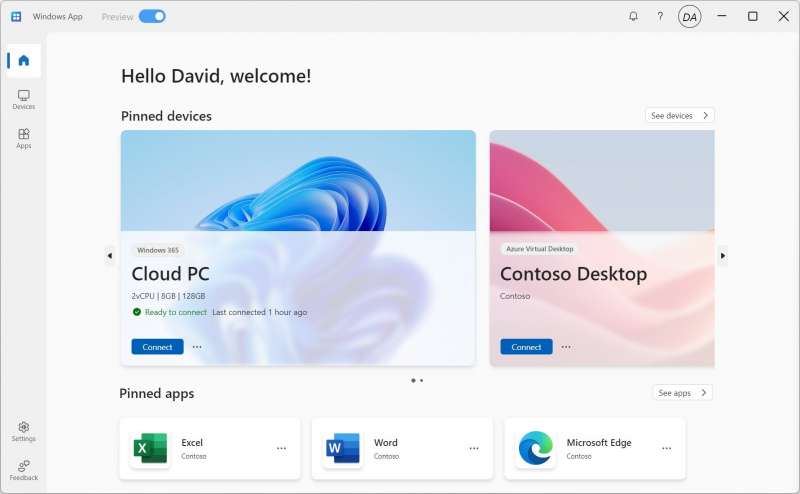Open more options for Microsoft Edge app

[x=666, y=448]
